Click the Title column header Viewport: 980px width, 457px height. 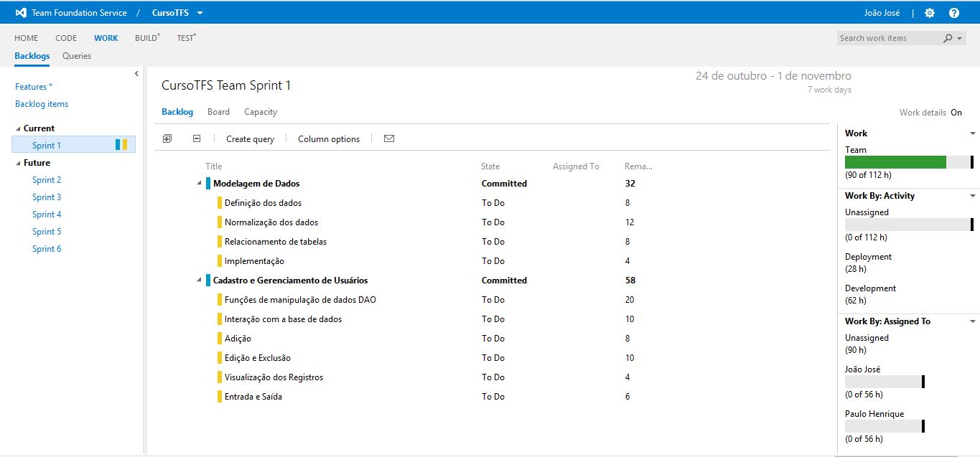pyautogui.click(x=214, y=166)
